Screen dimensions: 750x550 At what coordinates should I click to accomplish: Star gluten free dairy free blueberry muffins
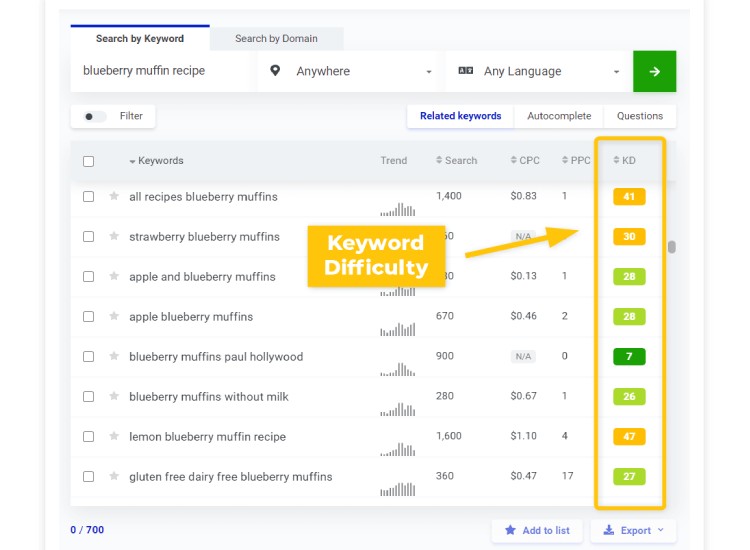click(114, 476)
